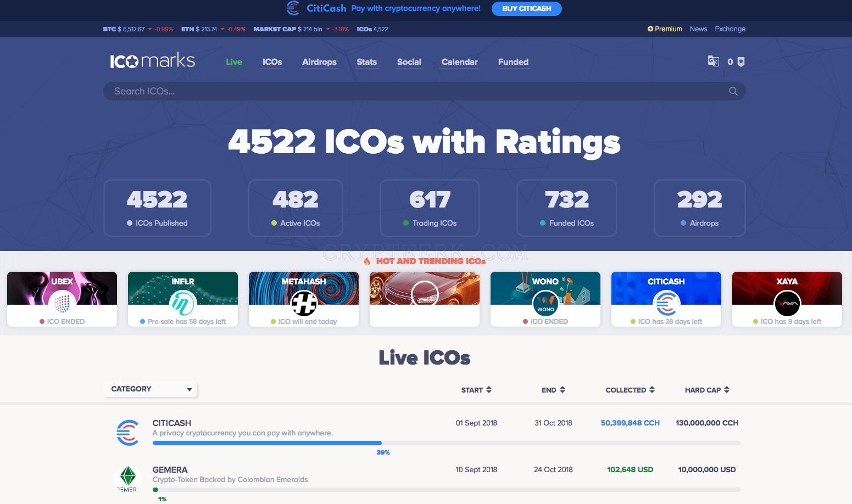Open the red car trending card
The height and width of the screenshot is (504, 852).
point(425,299)
